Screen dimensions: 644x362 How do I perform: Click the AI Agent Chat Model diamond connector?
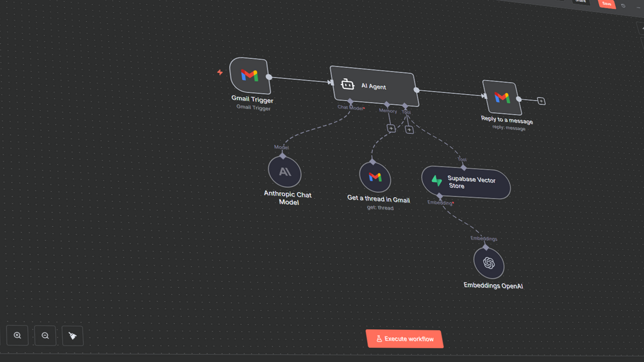[x=351, y=101]
